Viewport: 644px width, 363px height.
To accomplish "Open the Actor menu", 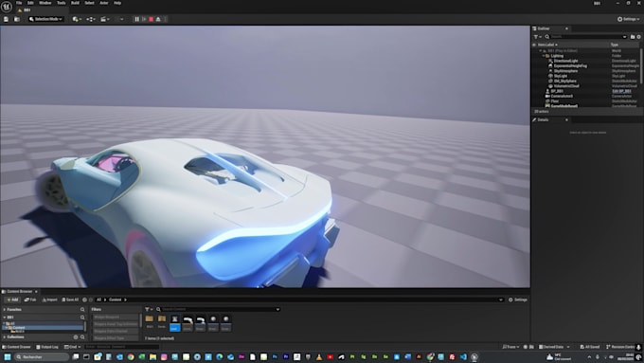I will [x=104, y=3].
